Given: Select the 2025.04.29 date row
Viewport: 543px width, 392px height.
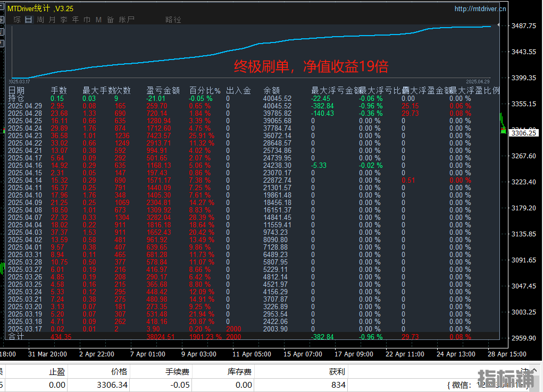Looking at the screenshot, I should point(25,106).
